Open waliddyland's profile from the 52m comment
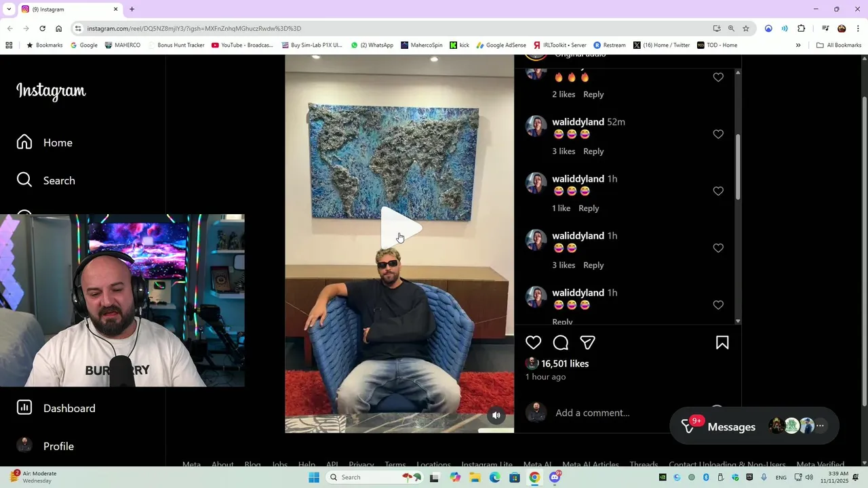The width and height of the screenshot is (868, 488). point(578,122)
